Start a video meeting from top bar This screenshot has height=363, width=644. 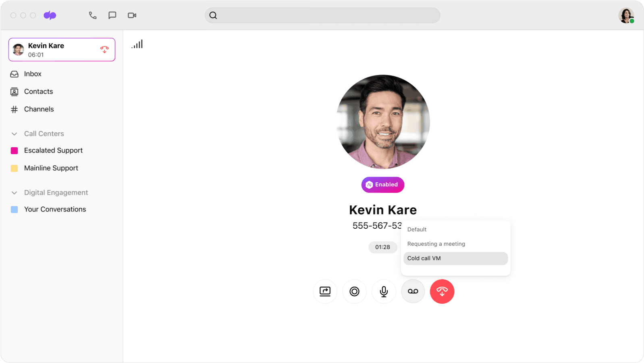point(132,15)
